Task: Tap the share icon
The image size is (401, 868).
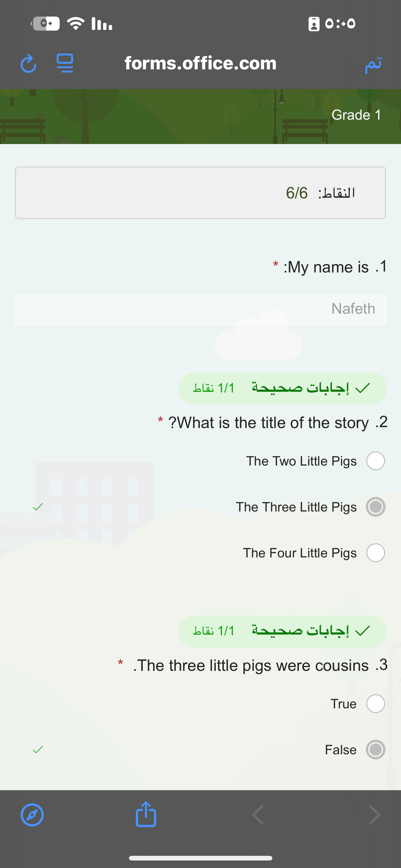Action: tap(146, 815)
